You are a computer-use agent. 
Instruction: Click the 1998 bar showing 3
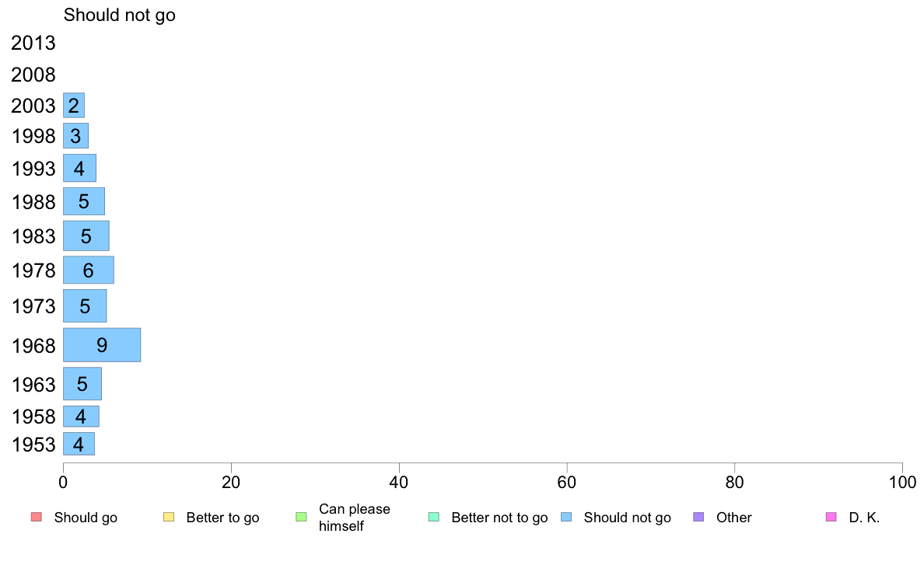76,136
